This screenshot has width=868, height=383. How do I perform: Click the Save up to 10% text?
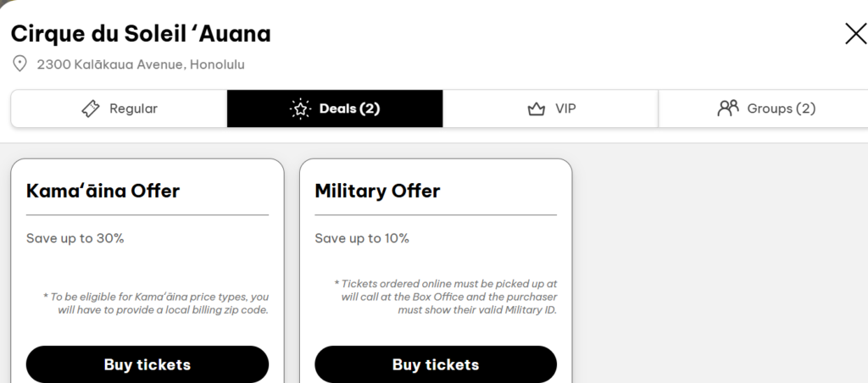[362, 238]
